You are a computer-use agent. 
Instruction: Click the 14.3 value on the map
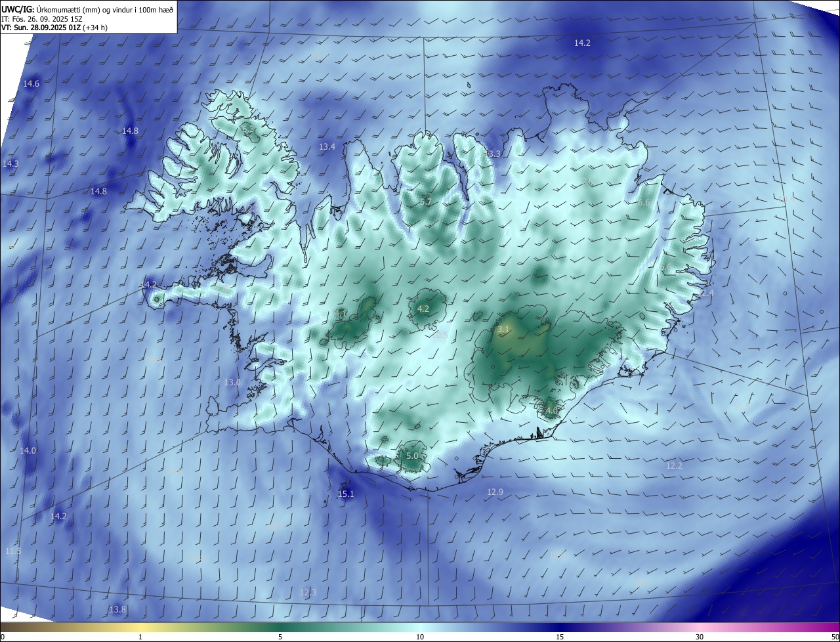click(10, 163)
